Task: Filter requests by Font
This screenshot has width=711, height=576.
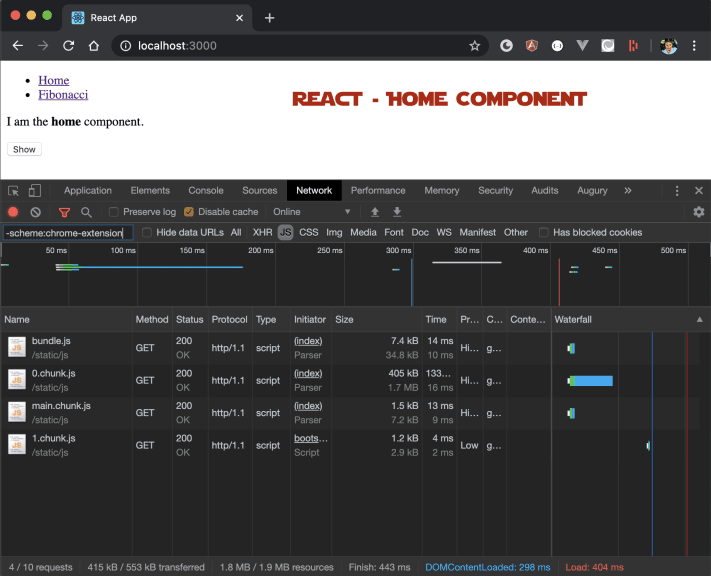Action: click(x=394, y=233)
